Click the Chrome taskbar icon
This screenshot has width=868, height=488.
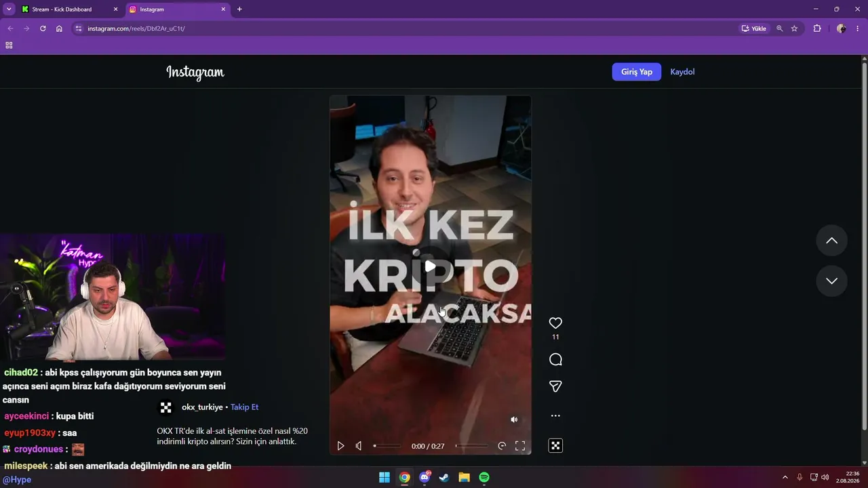(x=404, y=477)
